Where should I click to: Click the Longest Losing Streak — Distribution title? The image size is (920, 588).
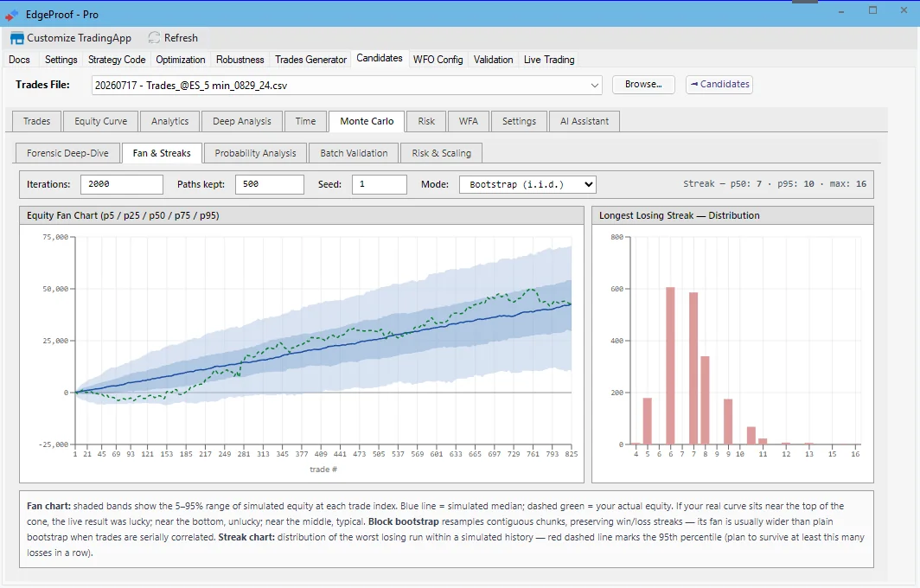(680, 215)
